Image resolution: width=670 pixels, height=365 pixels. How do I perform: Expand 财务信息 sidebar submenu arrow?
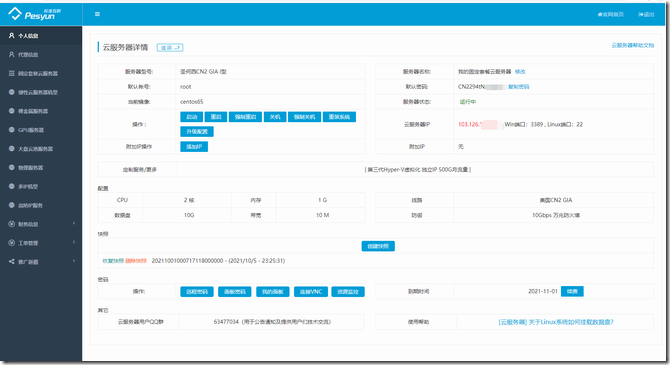click(74, 224)
